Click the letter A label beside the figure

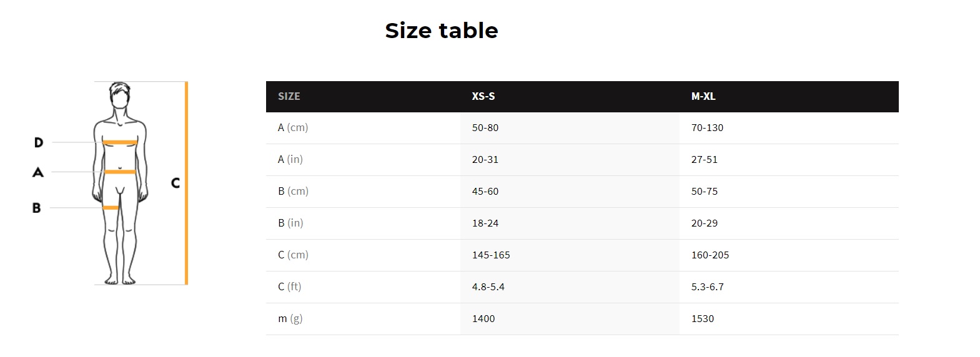pos(38,172)
